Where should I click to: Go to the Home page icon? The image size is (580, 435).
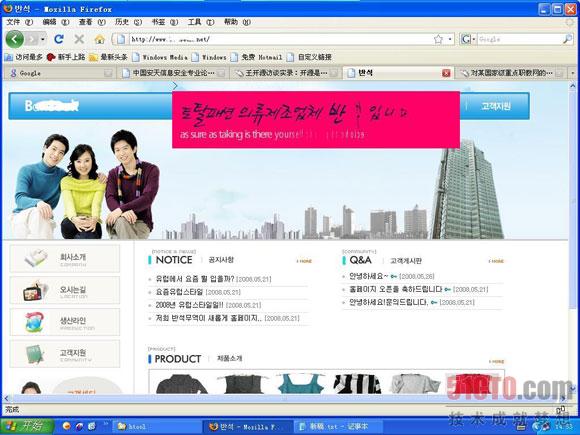(x=100, y=39)
